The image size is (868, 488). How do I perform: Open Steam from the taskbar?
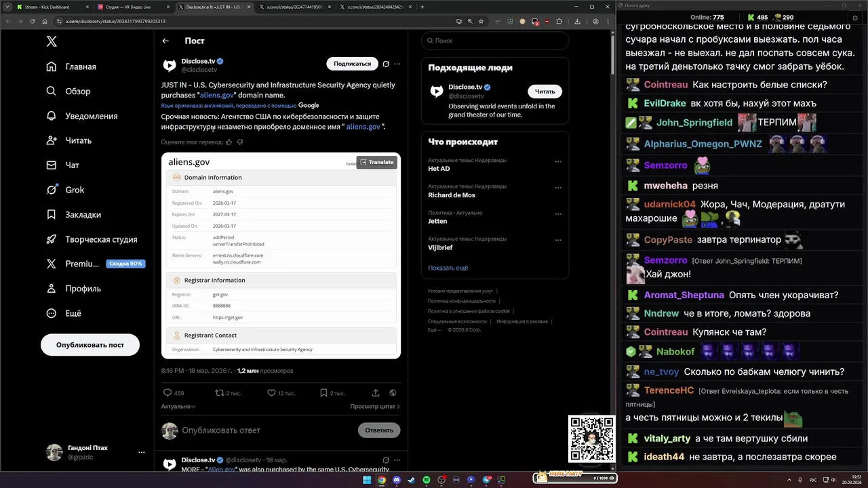(412, 480)
